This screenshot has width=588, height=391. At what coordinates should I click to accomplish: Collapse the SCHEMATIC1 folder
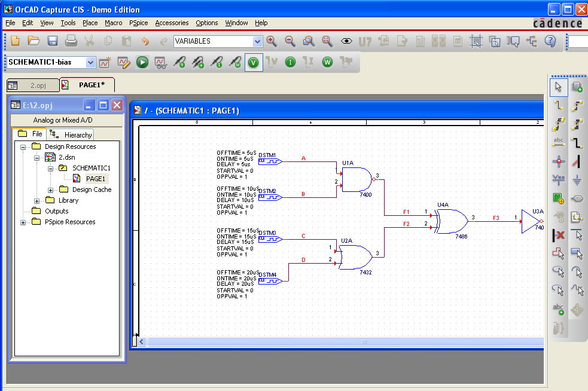pyautogui.click(x=50, y=169)
